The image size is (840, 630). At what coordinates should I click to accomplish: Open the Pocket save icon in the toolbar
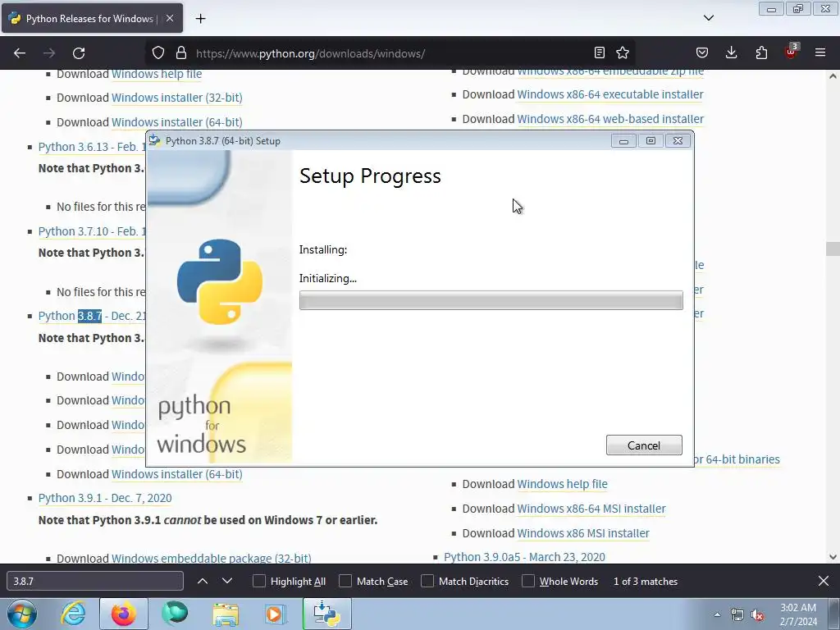702,52
